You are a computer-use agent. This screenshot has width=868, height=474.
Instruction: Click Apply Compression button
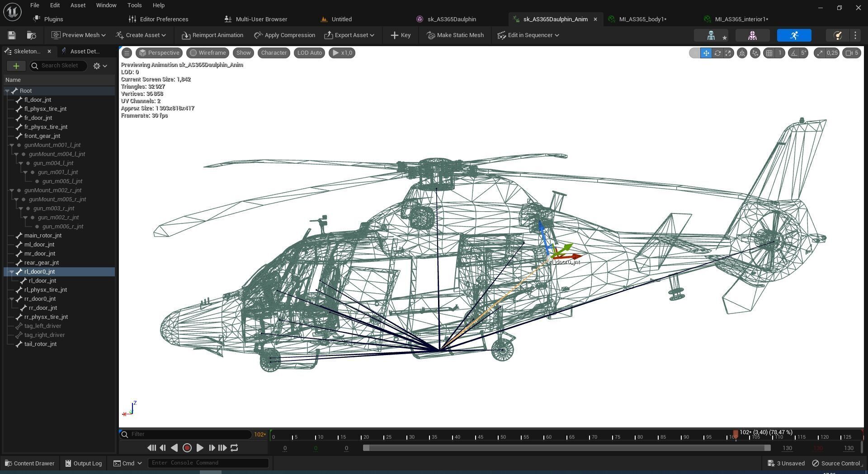point(284,35)
